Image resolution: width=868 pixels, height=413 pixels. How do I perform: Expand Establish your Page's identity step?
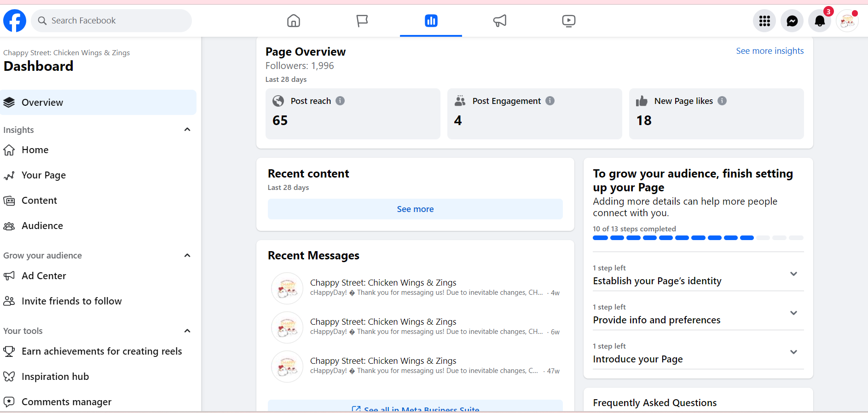[x=793, y=274]
